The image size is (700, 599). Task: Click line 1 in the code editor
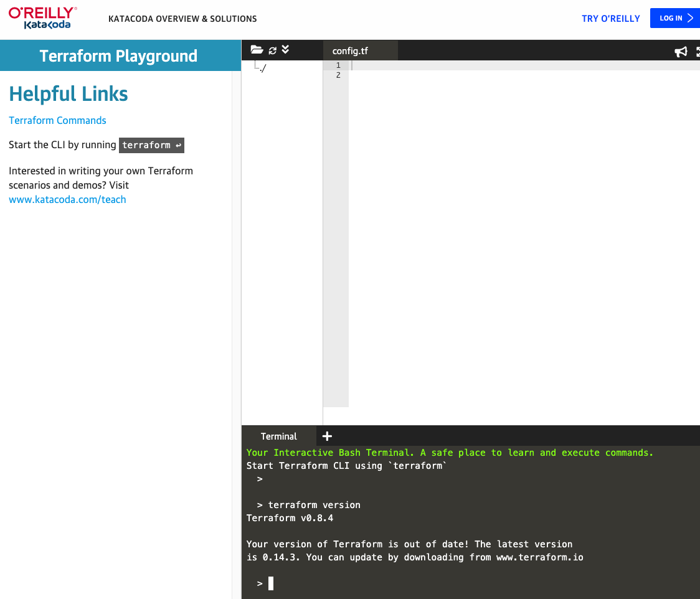click(x=526, y=65)
